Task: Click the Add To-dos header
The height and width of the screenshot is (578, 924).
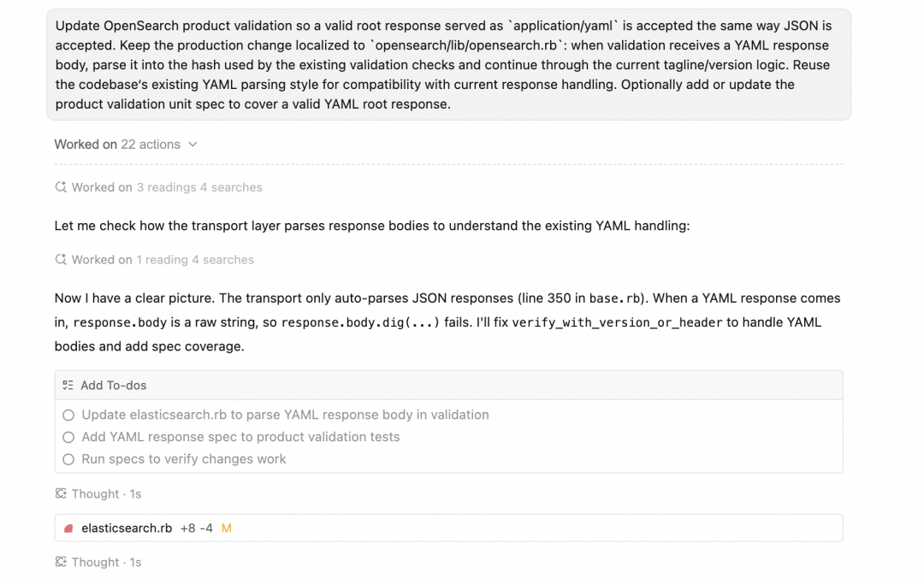Action: 448,386
